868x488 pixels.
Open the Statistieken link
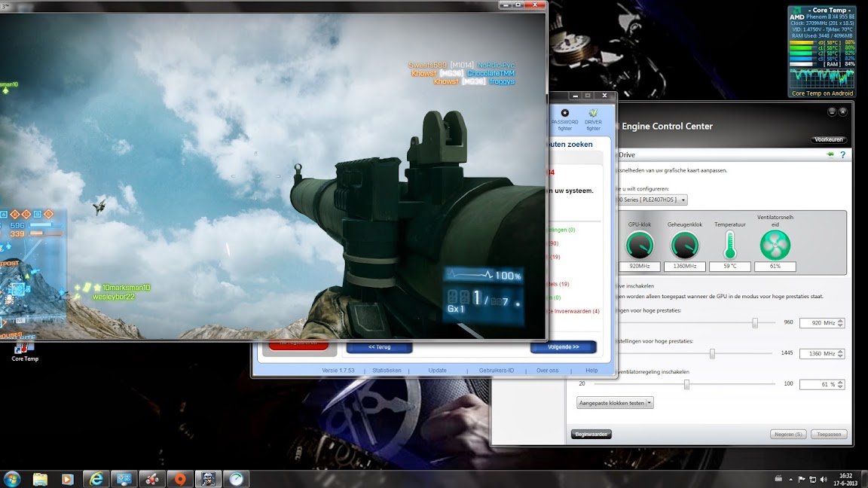(x=387, y=371)
